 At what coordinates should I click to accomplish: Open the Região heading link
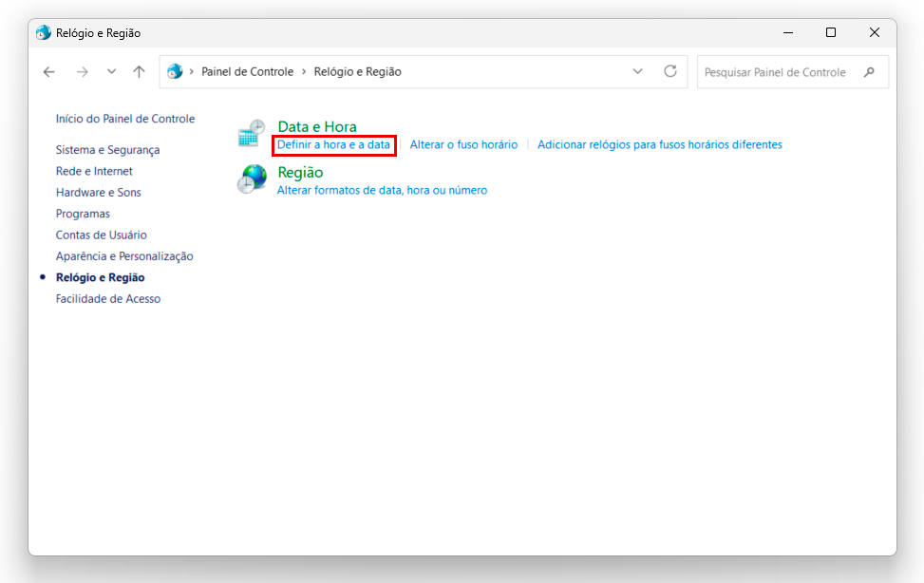[300, 172]
